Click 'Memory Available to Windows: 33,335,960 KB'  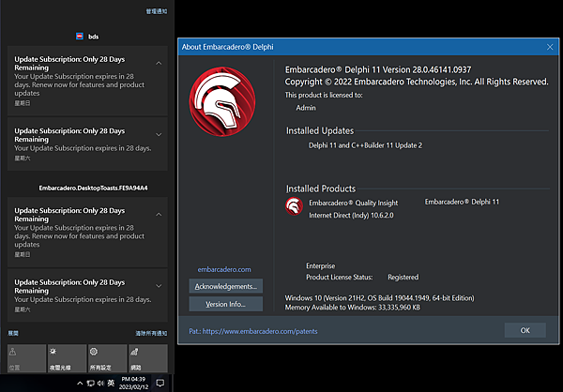point(352,308)
